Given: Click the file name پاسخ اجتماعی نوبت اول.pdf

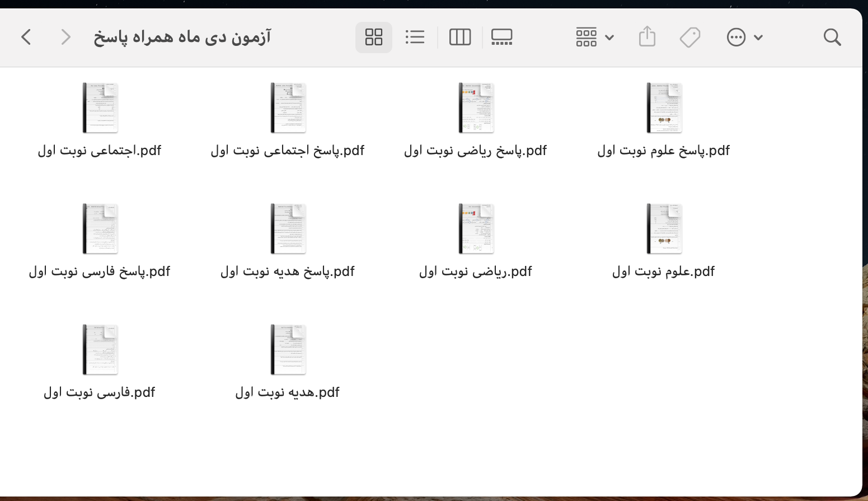Looking at the screenshot, I should (288, 151).
